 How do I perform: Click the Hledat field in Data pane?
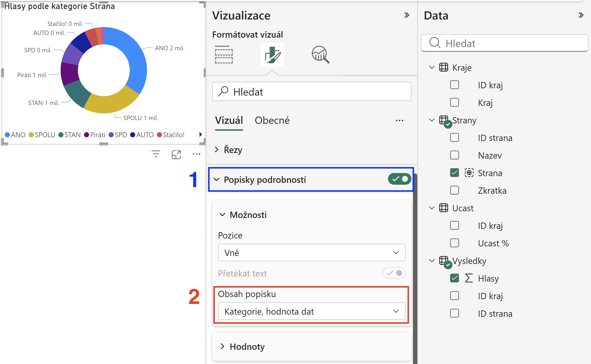coord(505,43)
